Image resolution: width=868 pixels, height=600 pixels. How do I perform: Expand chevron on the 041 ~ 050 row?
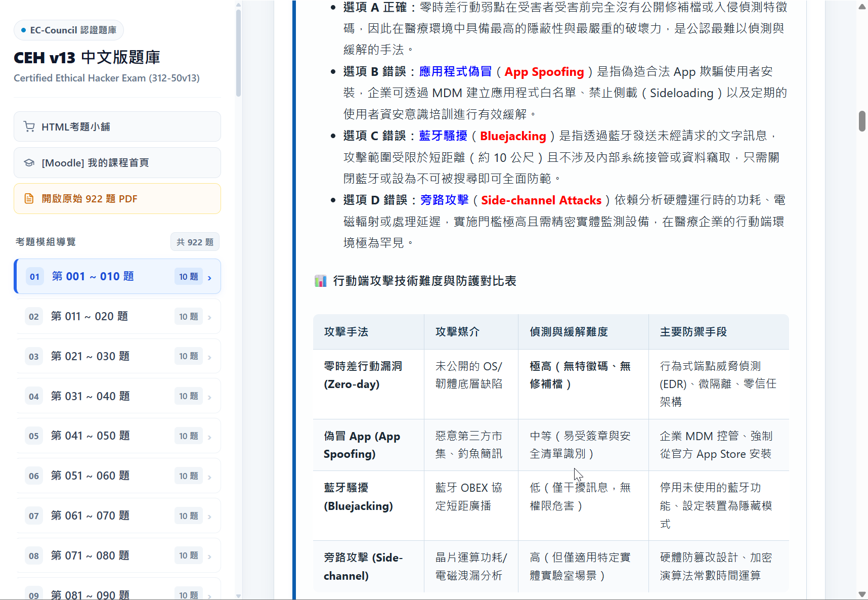click(209, 437)
